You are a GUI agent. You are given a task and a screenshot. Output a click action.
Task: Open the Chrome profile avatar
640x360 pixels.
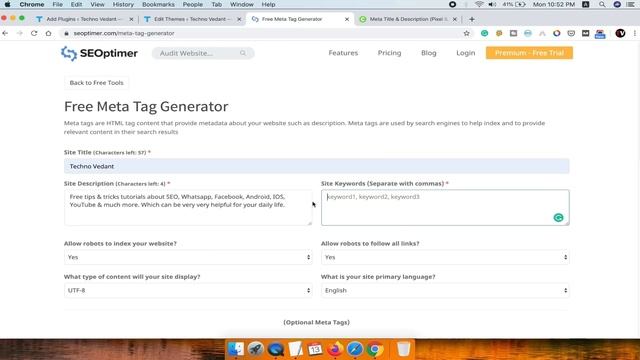tap(620, 33)
